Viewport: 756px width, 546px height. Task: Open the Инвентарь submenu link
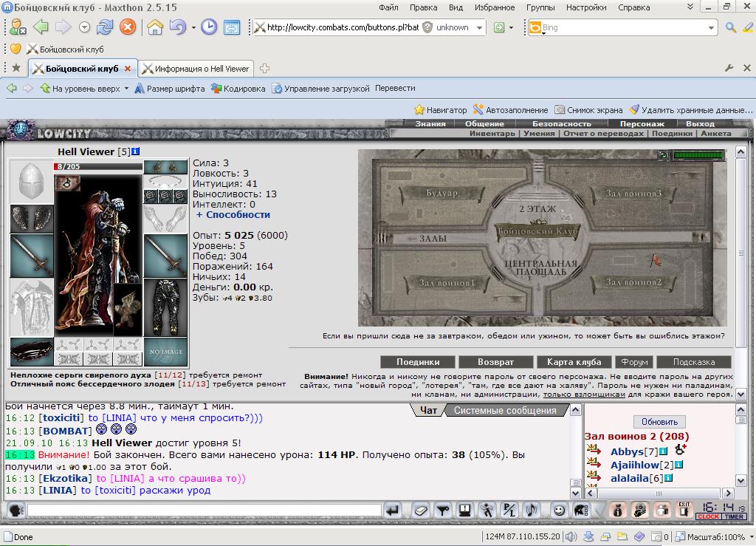(492, 134)
